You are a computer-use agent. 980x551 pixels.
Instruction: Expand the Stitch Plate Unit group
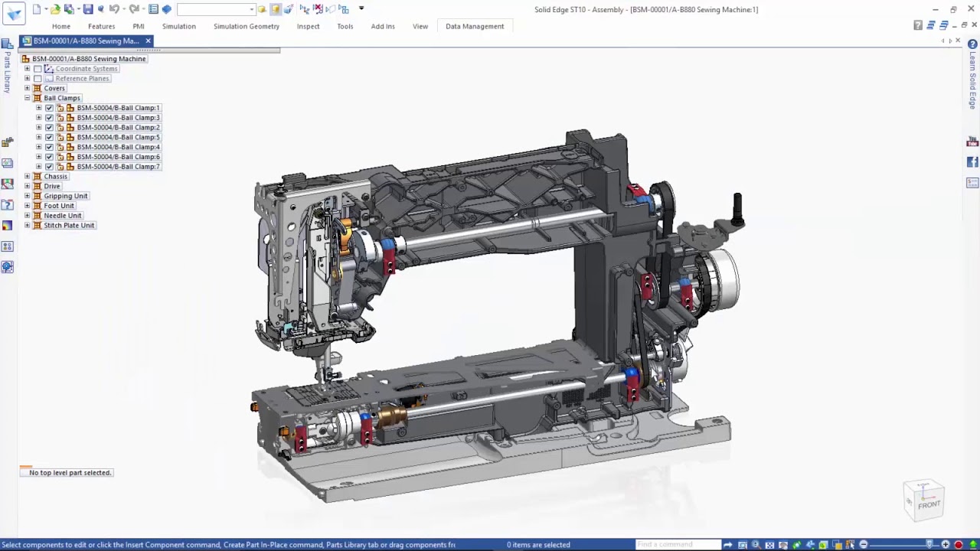point(27,225)
